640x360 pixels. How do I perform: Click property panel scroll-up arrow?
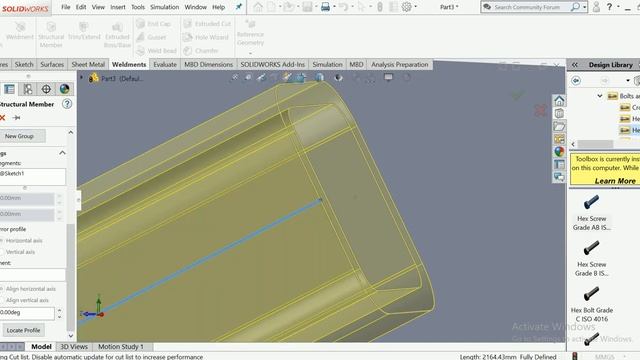point(71,133)
